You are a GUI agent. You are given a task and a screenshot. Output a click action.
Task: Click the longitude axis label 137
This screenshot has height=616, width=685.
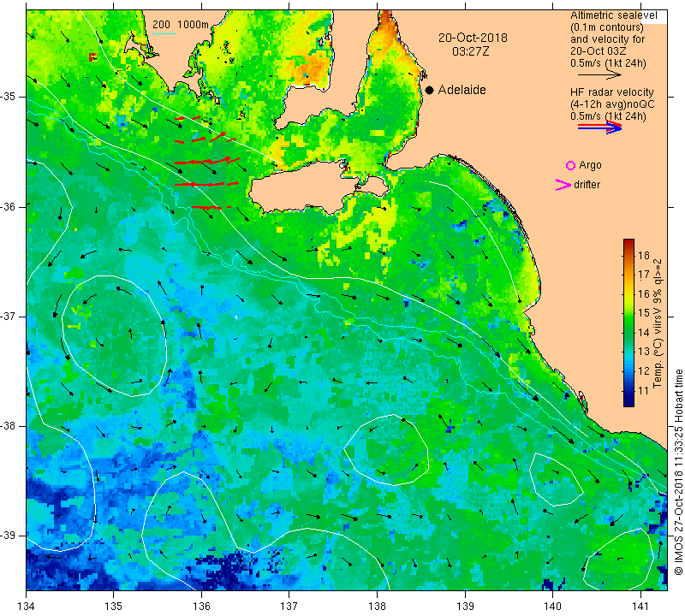[289, 607]
